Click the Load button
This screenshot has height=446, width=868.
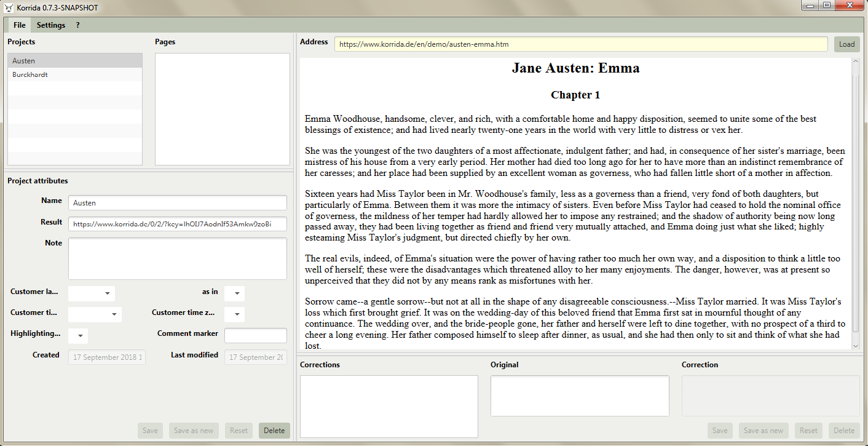(x=847, y=44)
